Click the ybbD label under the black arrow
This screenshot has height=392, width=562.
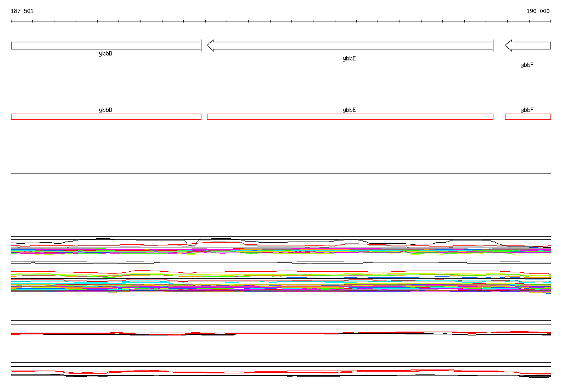click(x=106, y=54)
